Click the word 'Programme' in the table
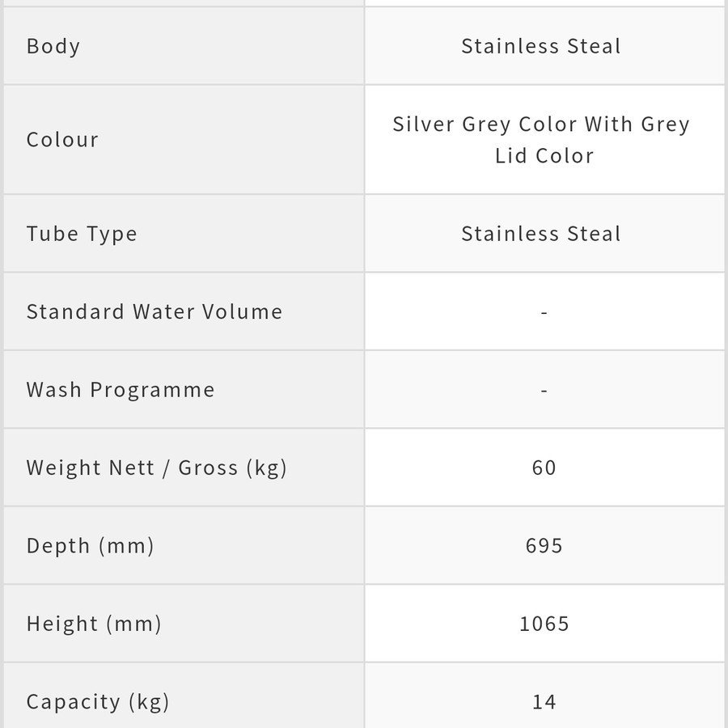The height and width of the screenshot is (728, 728). pos(152,390)
